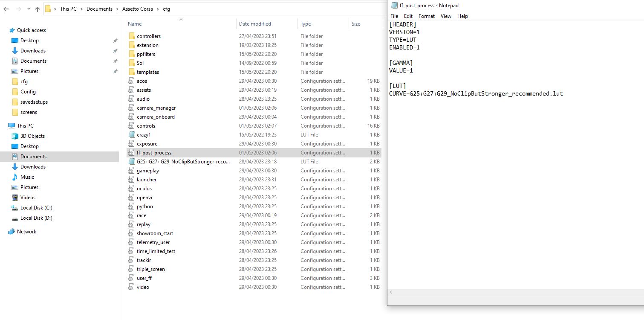The image size is (644, 320).
Task: Open Notepad Help menu
Action: tap(462, 16)
